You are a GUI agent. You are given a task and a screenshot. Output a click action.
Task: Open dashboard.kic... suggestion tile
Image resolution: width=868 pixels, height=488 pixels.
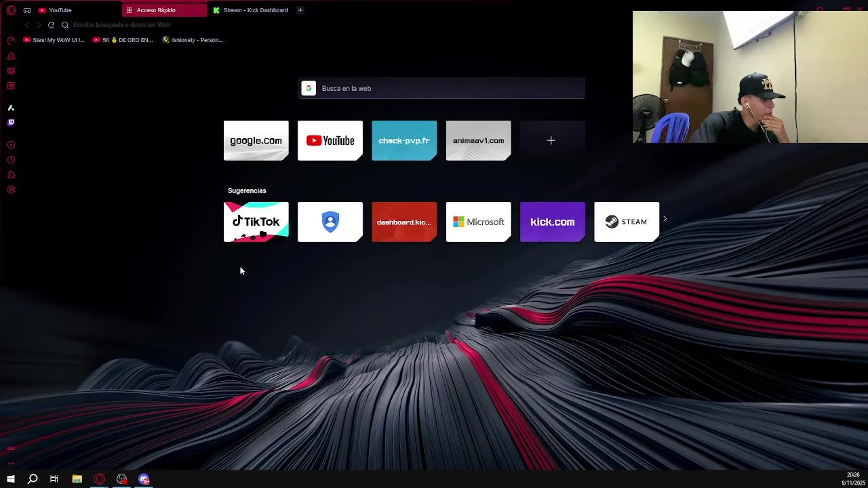click(x=404, y=222)
